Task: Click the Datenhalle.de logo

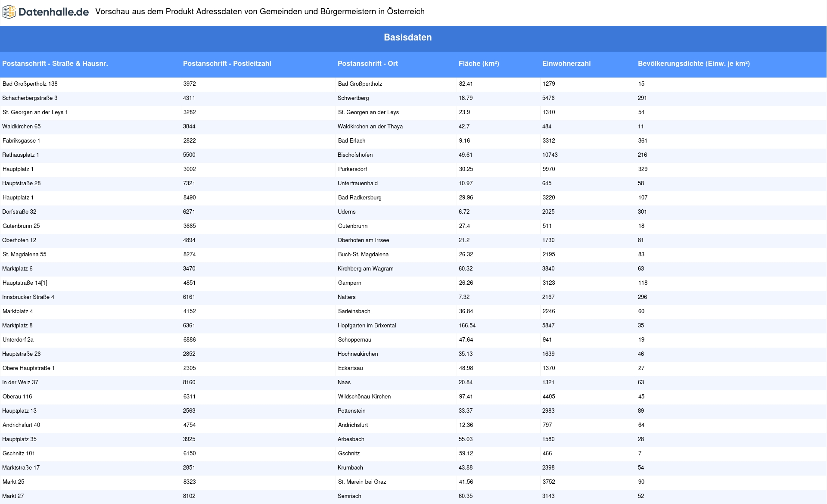Action: pos(46,12)
